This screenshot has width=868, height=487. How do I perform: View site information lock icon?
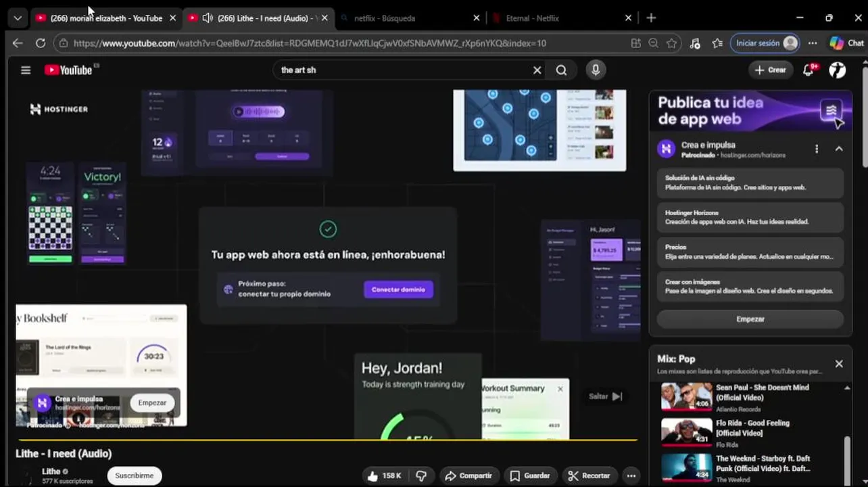(x=63, y=43)
